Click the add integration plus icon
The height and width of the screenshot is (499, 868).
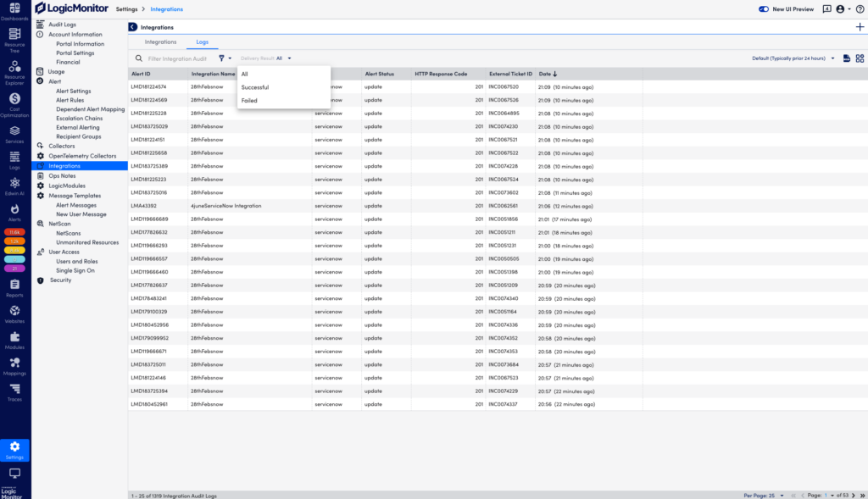(x=860, y=27)
